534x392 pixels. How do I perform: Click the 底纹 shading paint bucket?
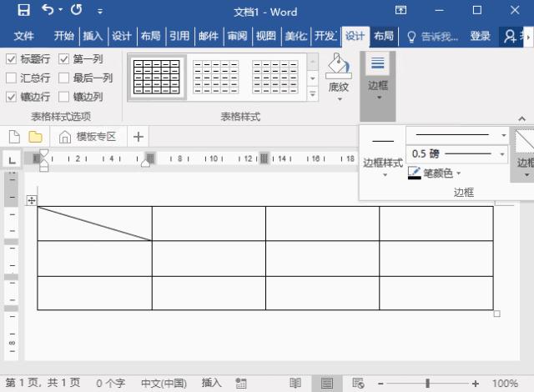click(339, 65)
